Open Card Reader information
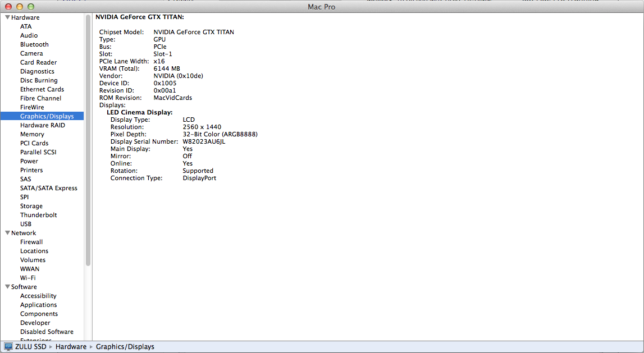The width and height of the screenshot is (644, 353). [x=39, y=62]
